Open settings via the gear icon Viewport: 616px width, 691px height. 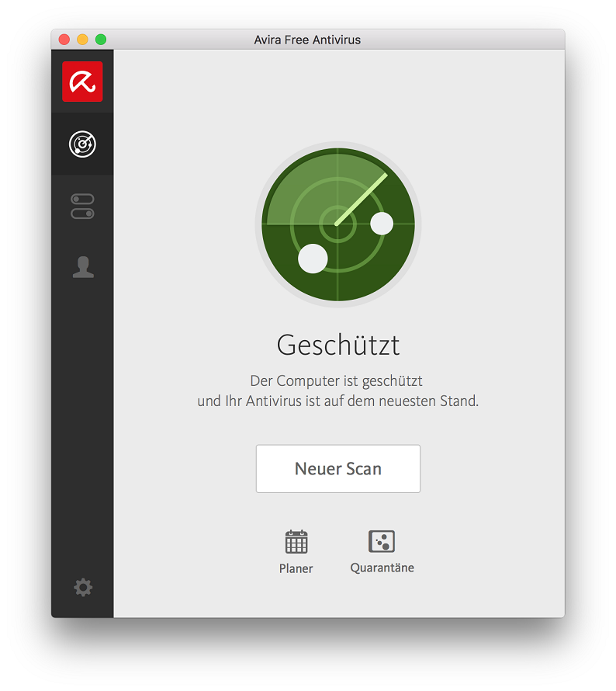tap(83, 587)
